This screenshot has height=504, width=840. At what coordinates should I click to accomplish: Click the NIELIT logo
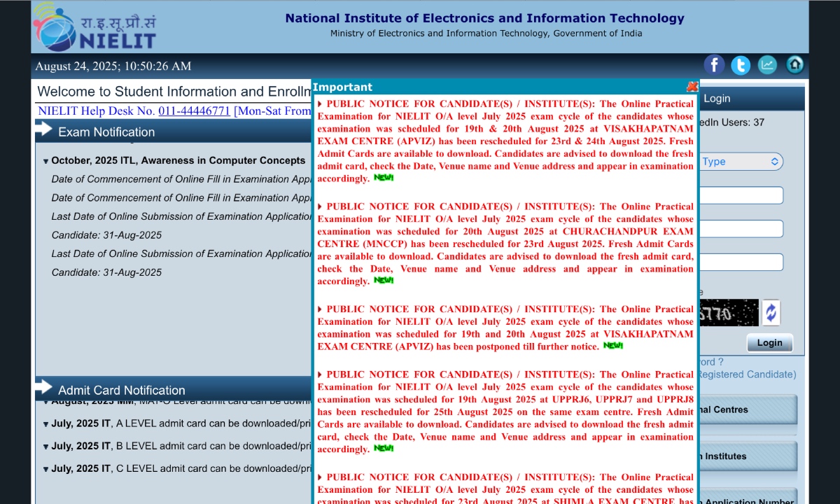[94, 27]
